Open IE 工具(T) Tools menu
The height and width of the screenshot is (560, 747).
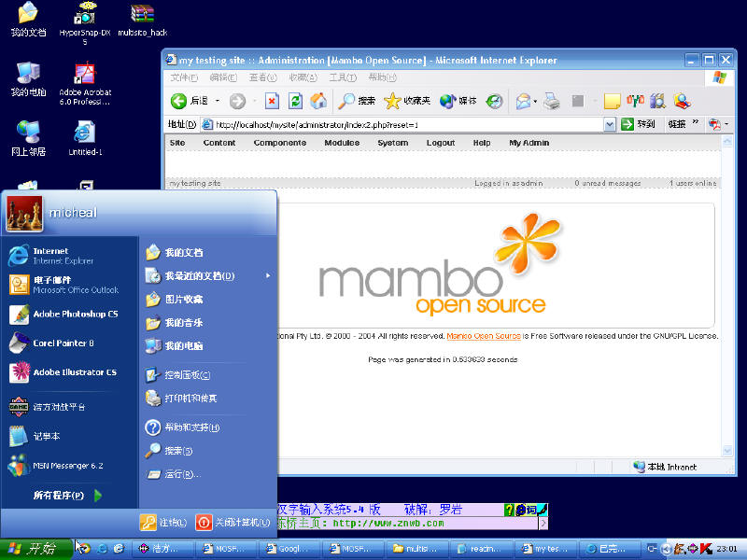(343, 77)
